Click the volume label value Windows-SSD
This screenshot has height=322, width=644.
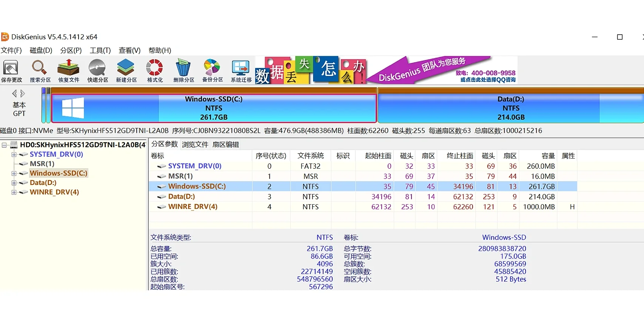click(504, 237)
